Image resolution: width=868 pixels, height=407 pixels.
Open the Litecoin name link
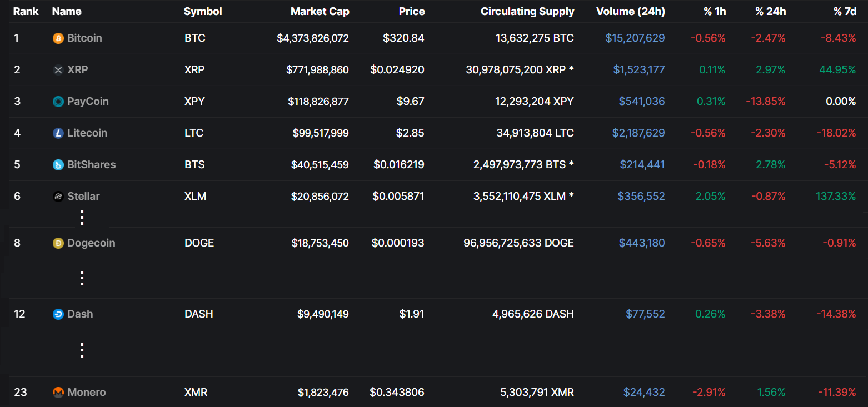click(87, 133)
